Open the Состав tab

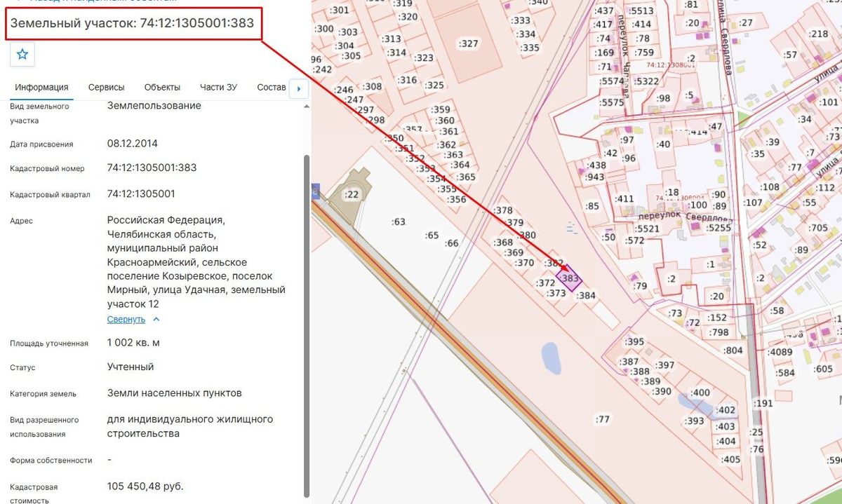[x=272, y=88]
